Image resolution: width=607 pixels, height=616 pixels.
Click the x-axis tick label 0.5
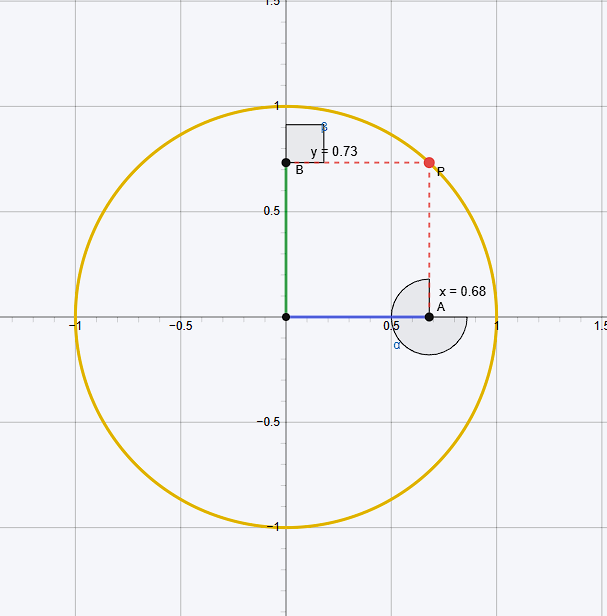(x=391, y=326)
